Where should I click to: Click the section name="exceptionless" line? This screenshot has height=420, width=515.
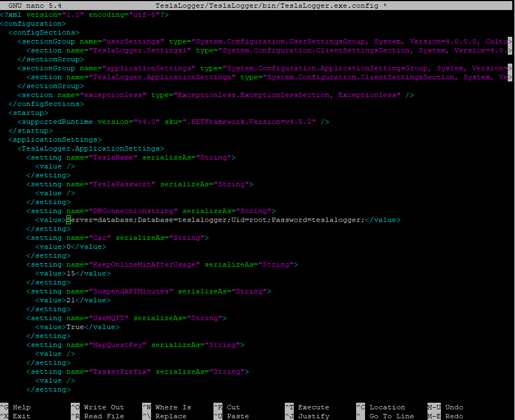coord(216,95)
